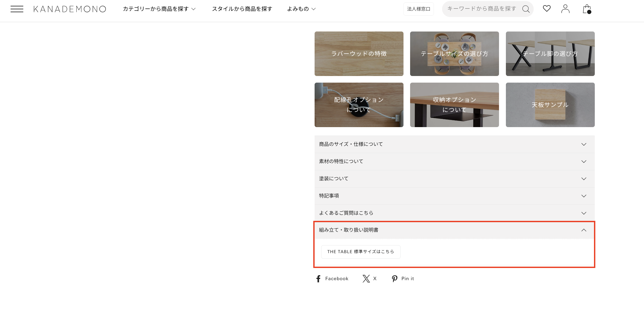Click the keyword search input field
The width and height of the screenshot is (644, 313).
point(482,9)
